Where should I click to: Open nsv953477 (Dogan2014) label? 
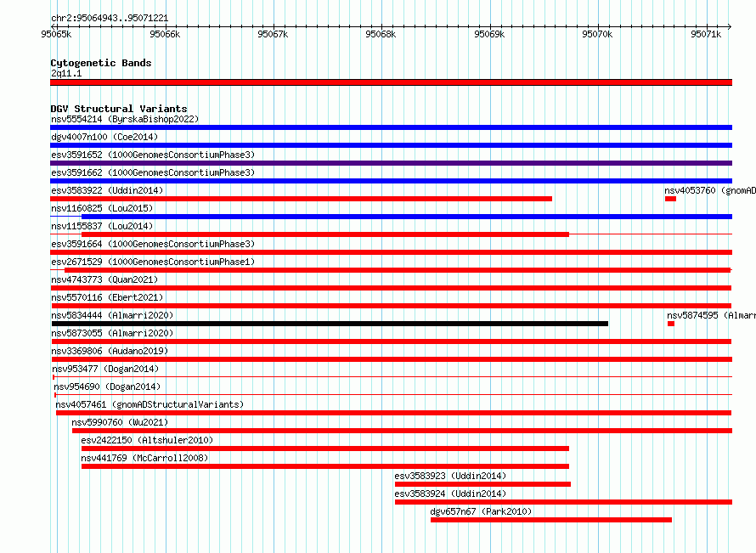105,369
